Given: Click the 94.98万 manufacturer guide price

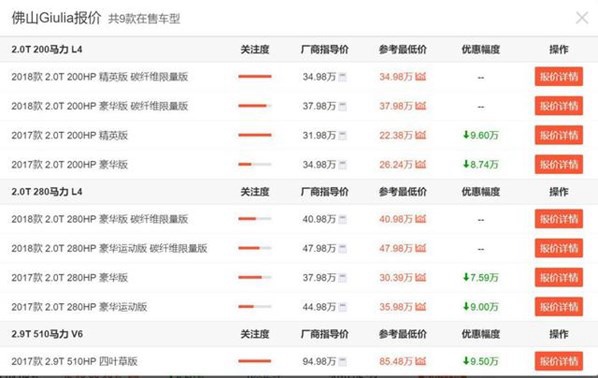Looking at the screenshot, I should pyautogui.click(x=319, y=362).
